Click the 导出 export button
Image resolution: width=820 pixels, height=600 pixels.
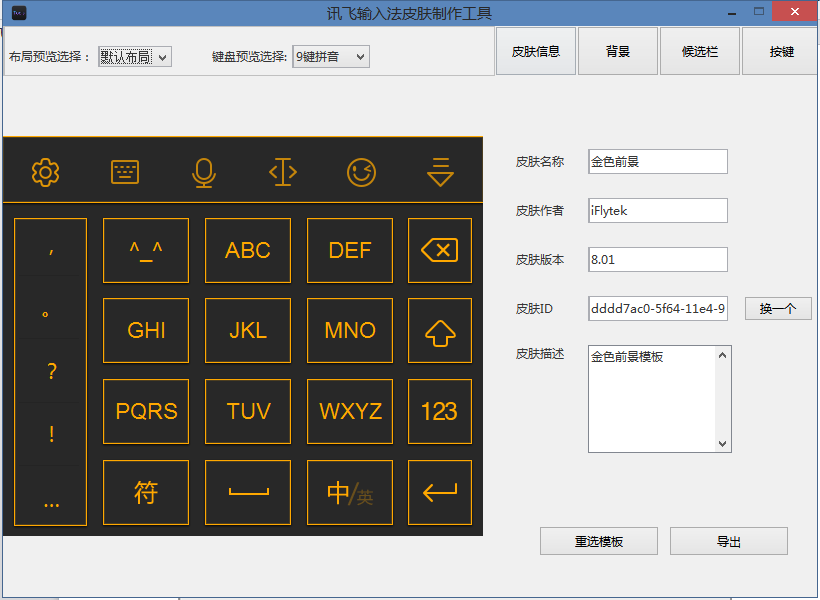[728, 541]
